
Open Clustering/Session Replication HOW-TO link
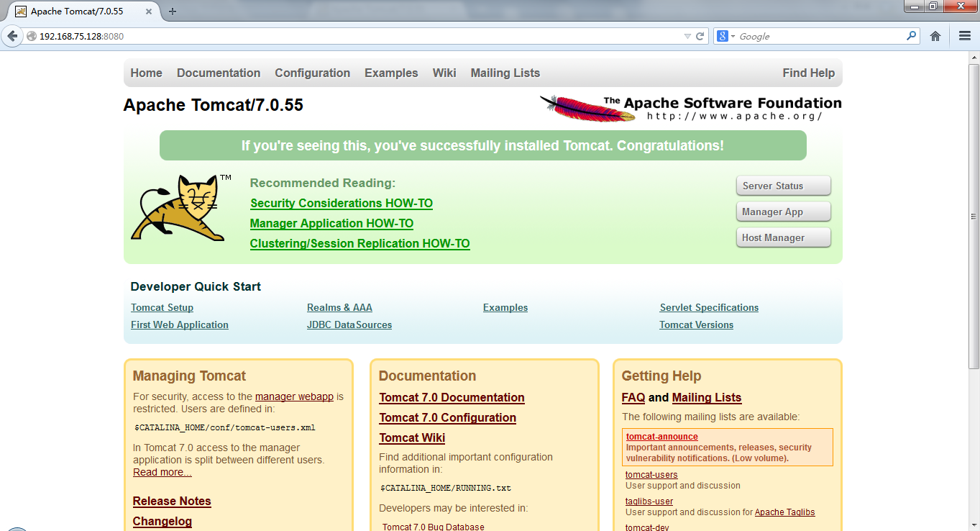coord(360,243)
